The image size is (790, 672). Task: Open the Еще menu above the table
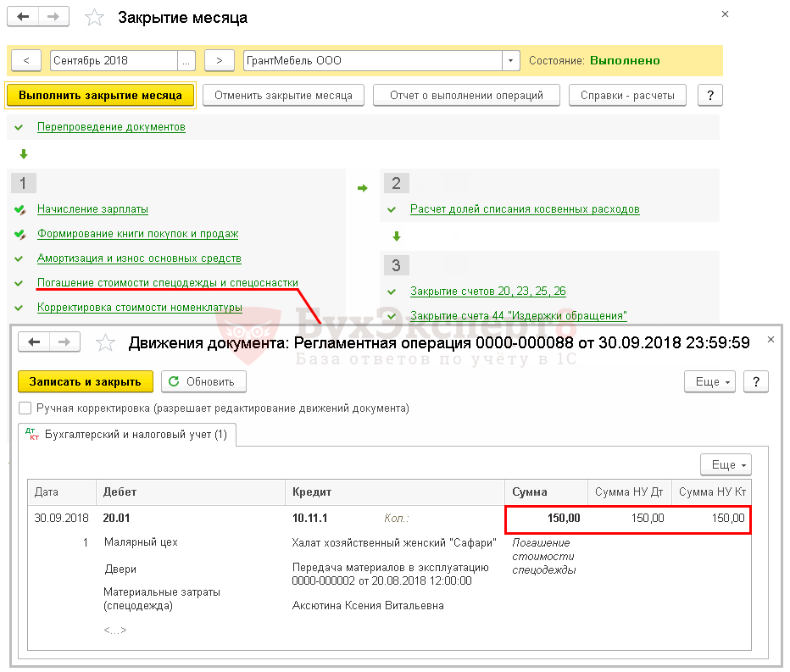tap(726, 464)
